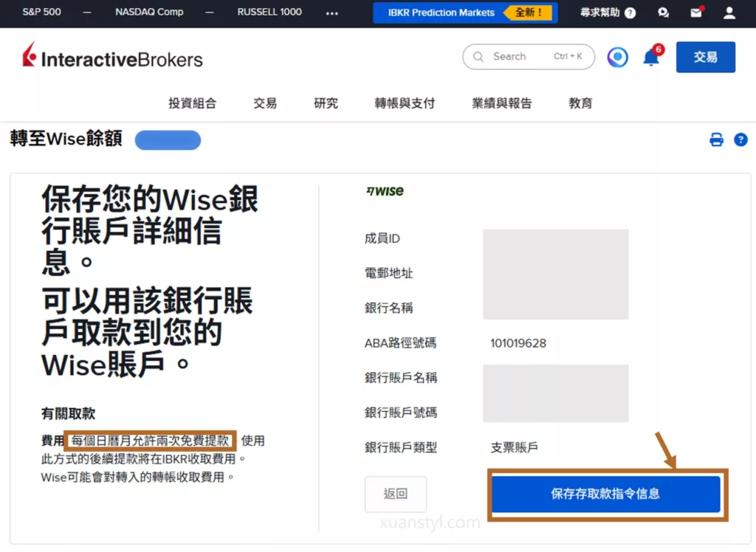
Task: Click the S&P 500 ticker
Action: (41, 12)
